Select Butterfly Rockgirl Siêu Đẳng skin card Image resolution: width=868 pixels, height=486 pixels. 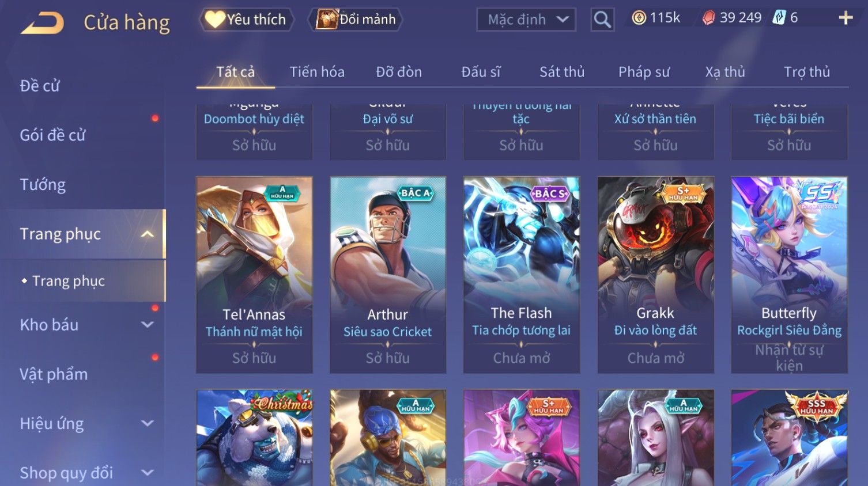(x=790, y=275)
